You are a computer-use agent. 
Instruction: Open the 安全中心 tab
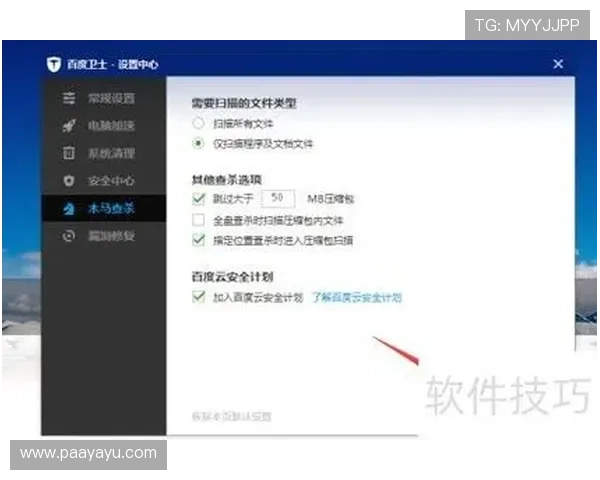(x=104, y=181)
